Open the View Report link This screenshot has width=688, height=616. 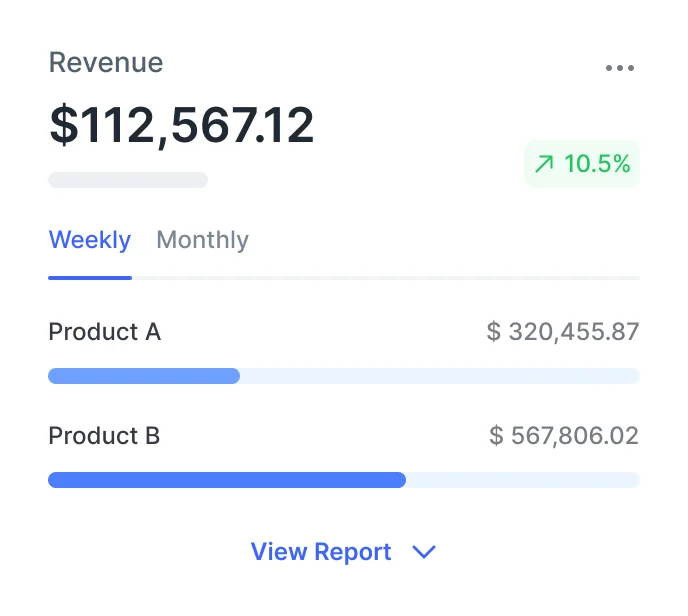321,552
